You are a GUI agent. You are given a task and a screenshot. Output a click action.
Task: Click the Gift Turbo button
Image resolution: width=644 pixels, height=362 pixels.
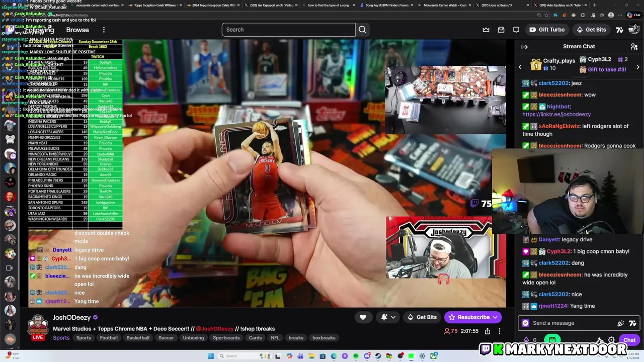point(546,30)
